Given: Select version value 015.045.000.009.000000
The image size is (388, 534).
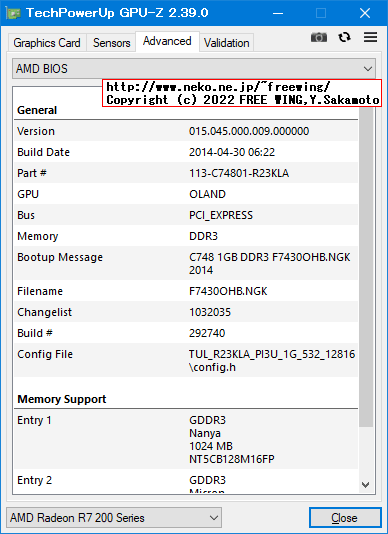Looking at the screenshot, I should [x=249, y=131].
